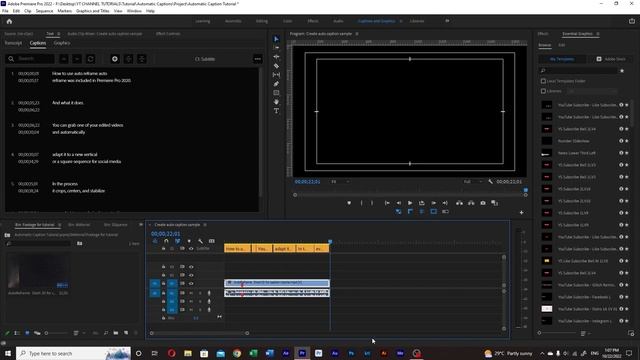Open the workspace overflow chevron menu

(447, 21)
